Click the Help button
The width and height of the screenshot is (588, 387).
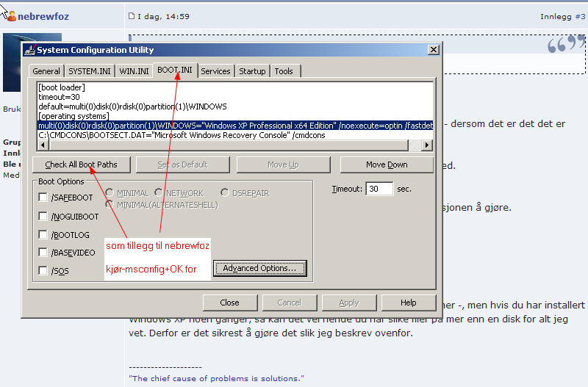tap(409, 303)
